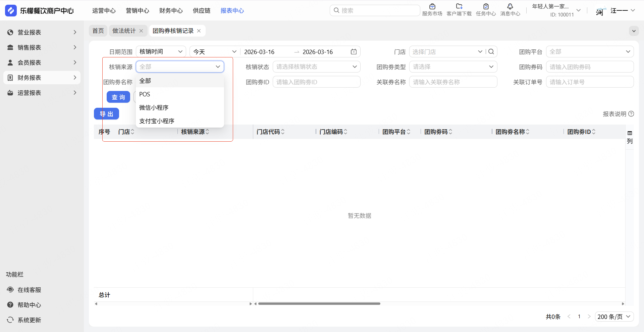This screenshot has height=332, width=644.
Task: Open the 财务中心 top menu
Action: pos(171,11)
